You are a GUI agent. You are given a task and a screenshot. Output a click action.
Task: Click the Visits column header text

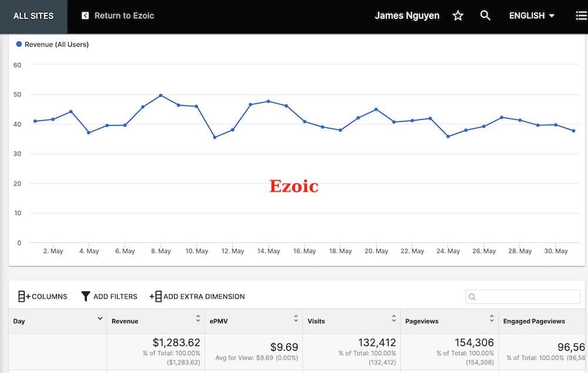click(x=316, y=321)
